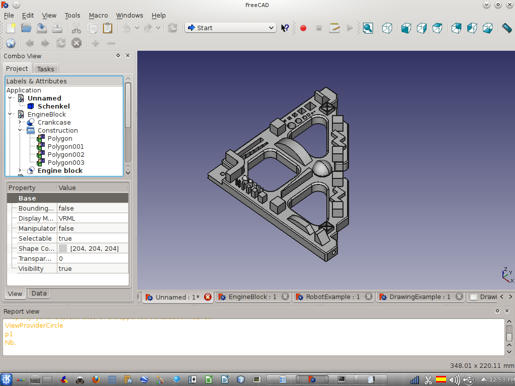Click the red macro record button
The image size is (515, 386).
point(303,28)
